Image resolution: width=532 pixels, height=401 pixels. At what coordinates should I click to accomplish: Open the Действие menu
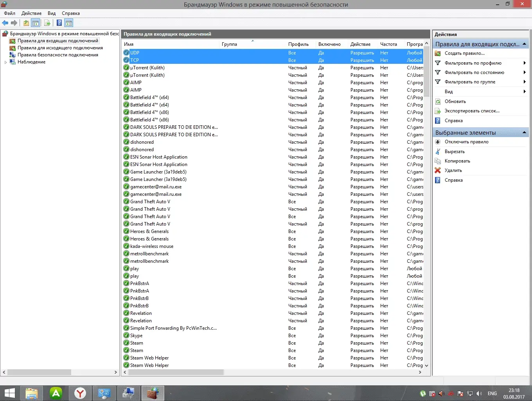(31, 13)
